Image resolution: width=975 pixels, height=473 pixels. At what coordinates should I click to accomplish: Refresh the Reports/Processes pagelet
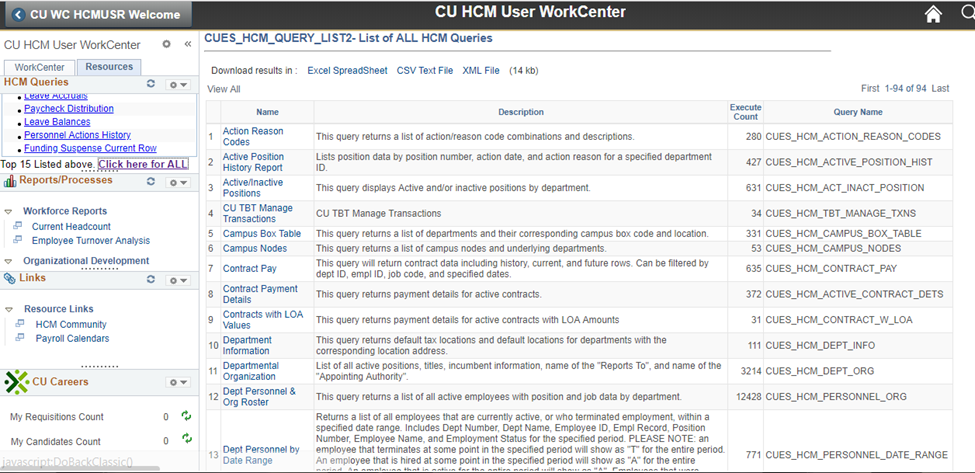(150, 181)
